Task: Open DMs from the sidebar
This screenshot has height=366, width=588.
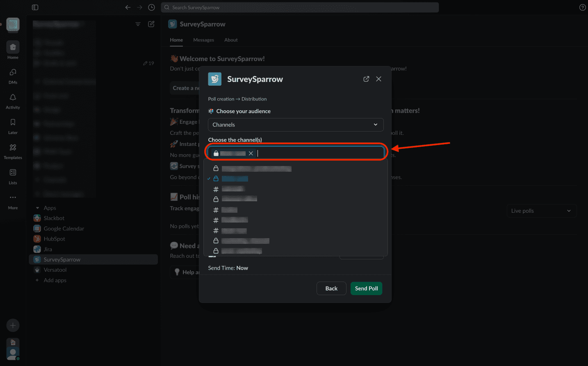Action: 13,76
